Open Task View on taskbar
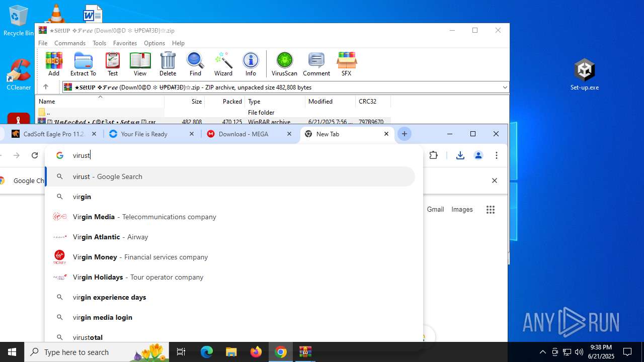Image resolution: width=644 pixels, height=362 pixels. pyautogui.click(x=181, y=352)
